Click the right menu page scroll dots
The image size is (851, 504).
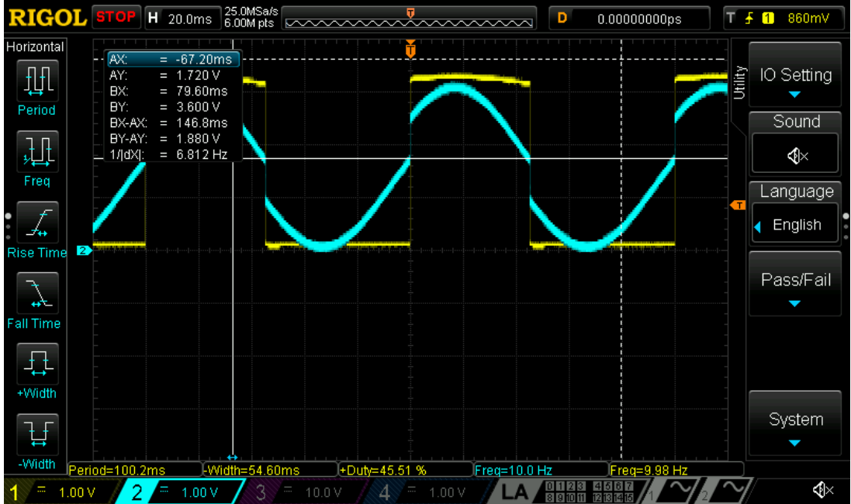846,226
